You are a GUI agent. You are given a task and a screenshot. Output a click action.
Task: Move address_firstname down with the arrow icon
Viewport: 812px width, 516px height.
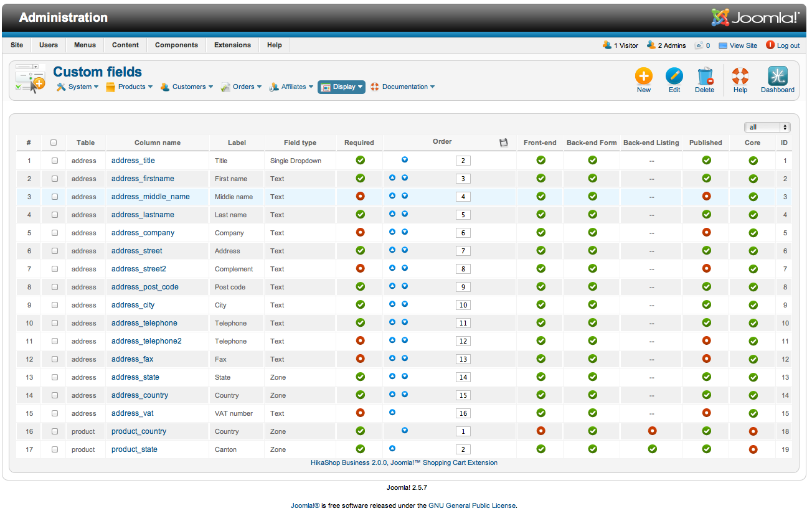coord(405,178)
